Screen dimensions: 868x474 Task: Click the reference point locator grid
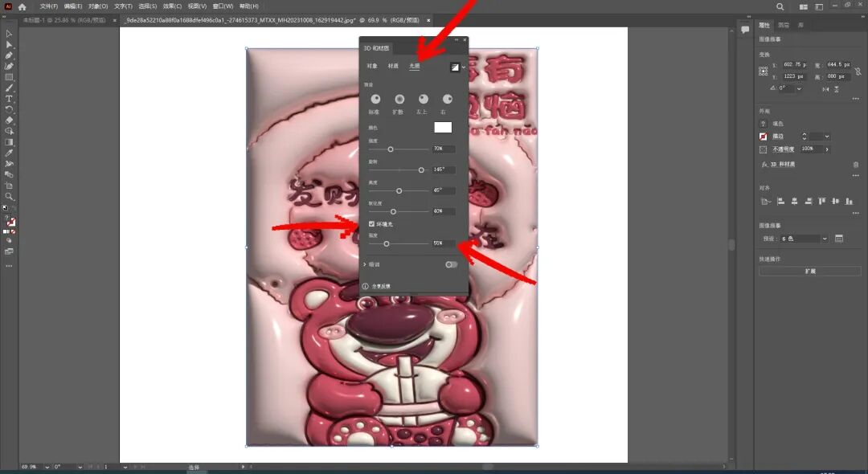click(x=764, y=71)
